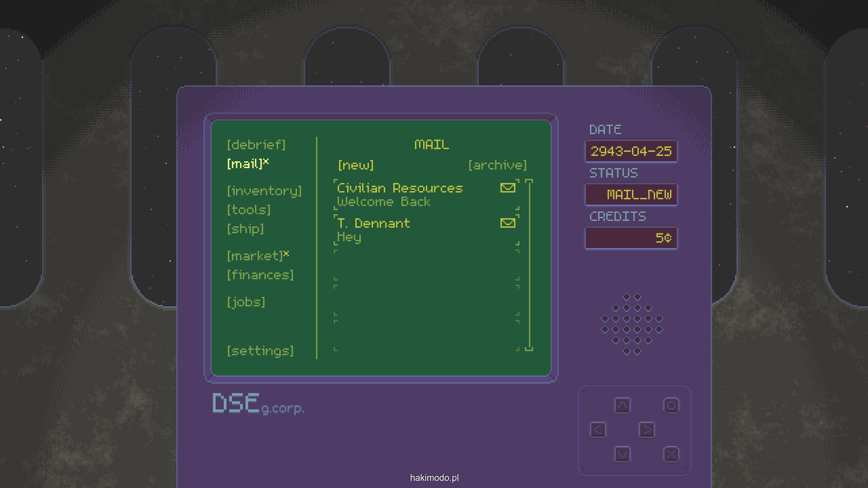The image size is (868, 488).
Task: Go to the [tools] section
Action: point(249,210)
